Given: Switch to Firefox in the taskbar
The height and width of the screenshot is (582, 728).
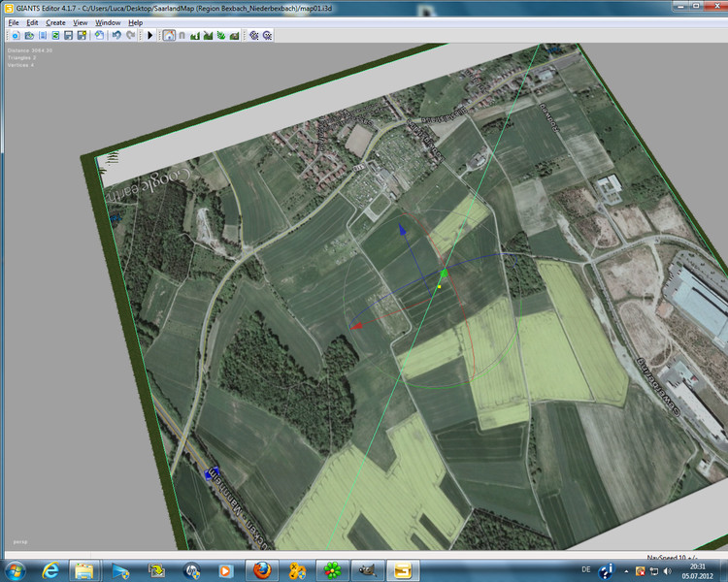Looking at the screenshot, I should [x=262, y=570].
